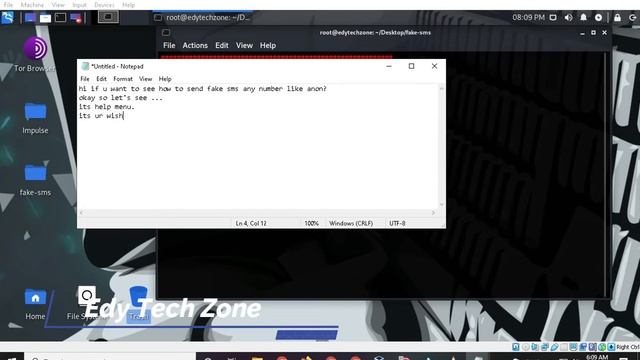Click the Notepad title bar icon

point(85,66)
